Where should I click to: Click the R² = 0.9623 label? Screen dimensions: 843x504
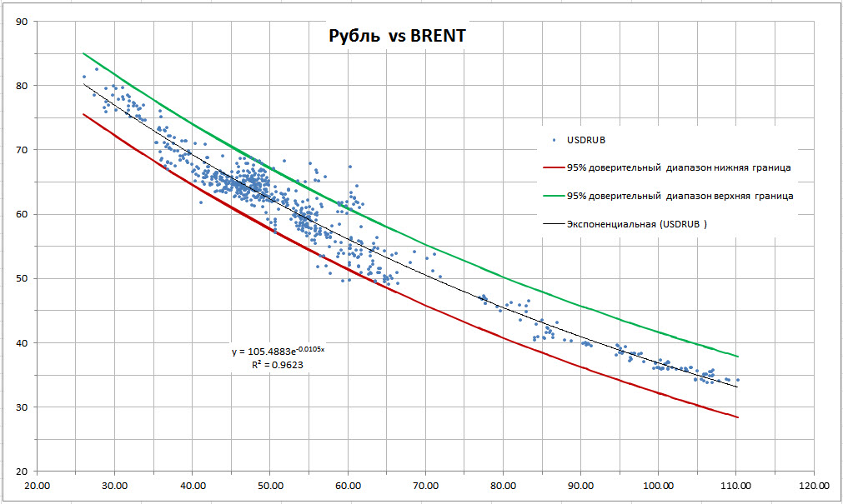tap(274, 364)
